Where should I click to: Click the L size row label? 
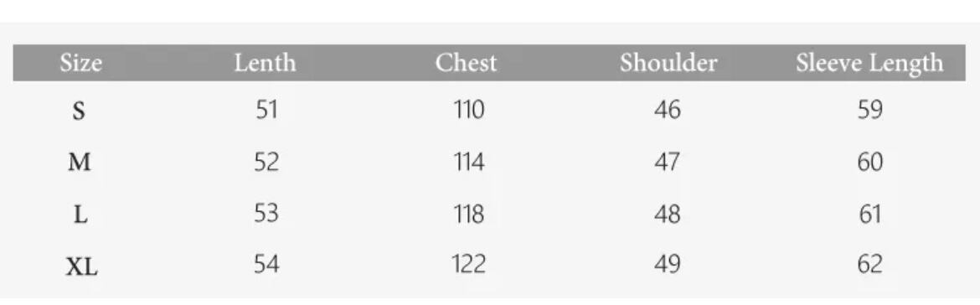click(x=80, y=215)
